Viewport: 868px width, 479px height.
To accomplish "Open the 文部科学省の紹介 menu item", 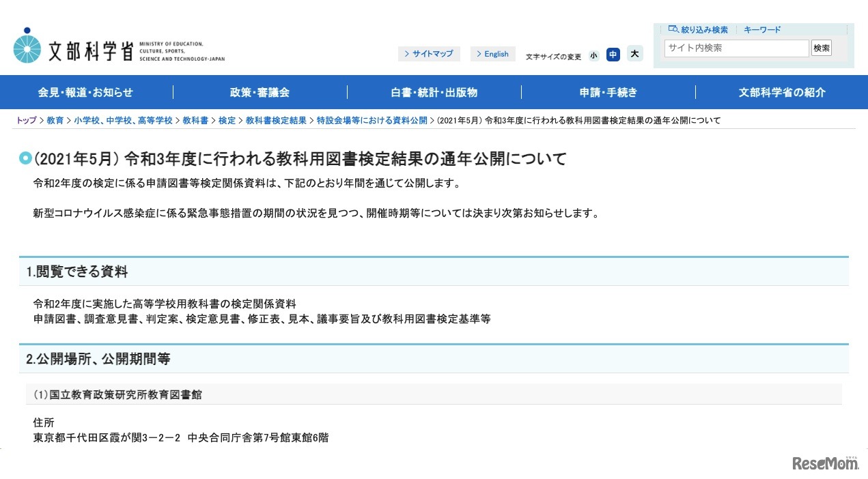I will [781, 92].
